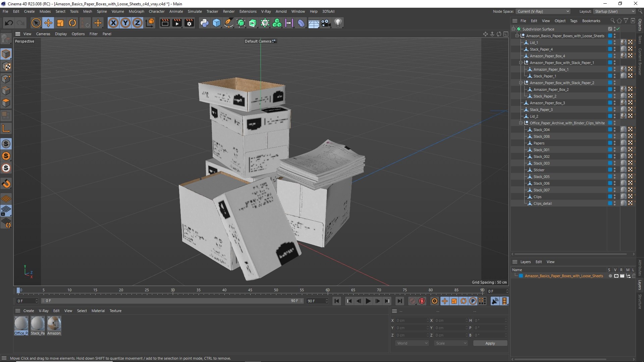Screen dimensions: 644x362
Task: Enable Snap toggle S icon
Action: point(6,144)
